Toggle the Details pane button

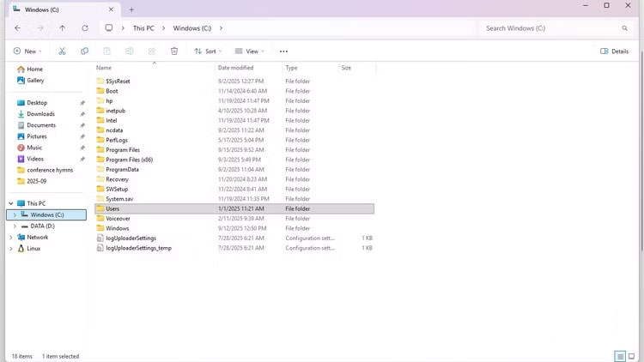pos(615,51)
